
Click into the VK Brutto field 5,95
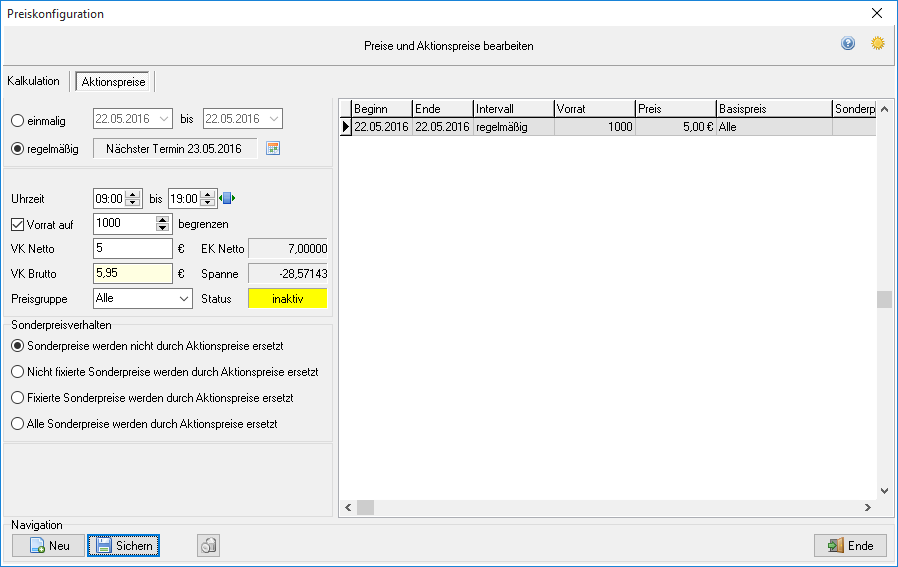133,273
